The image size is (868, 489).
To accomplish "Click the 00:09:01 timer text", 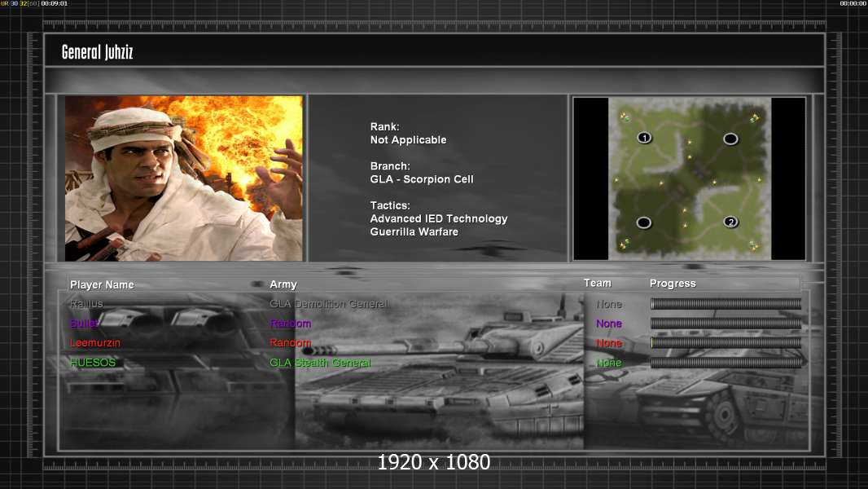I will 55,3.
